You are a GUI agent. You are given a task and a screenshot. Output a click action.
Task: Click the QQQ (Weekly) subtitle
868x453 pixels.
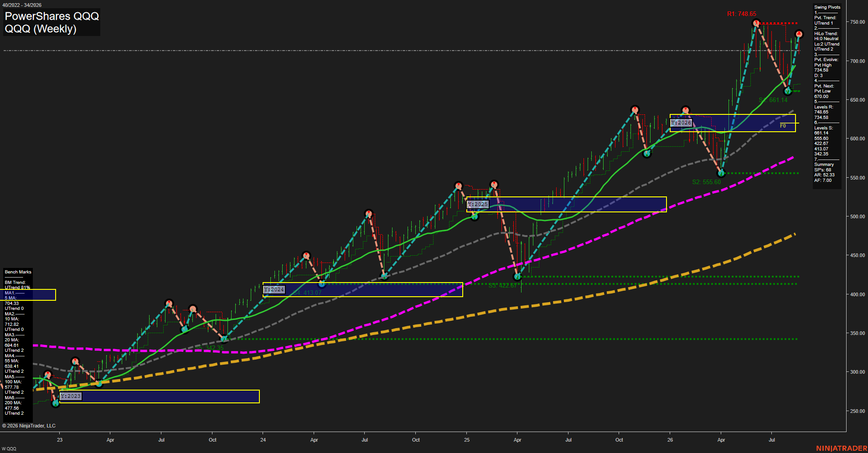[41, 29]
